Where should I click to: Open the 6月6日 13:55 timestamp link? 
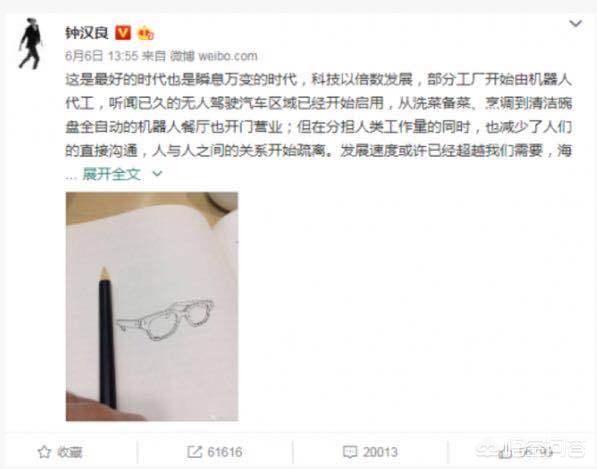(101, 56)
